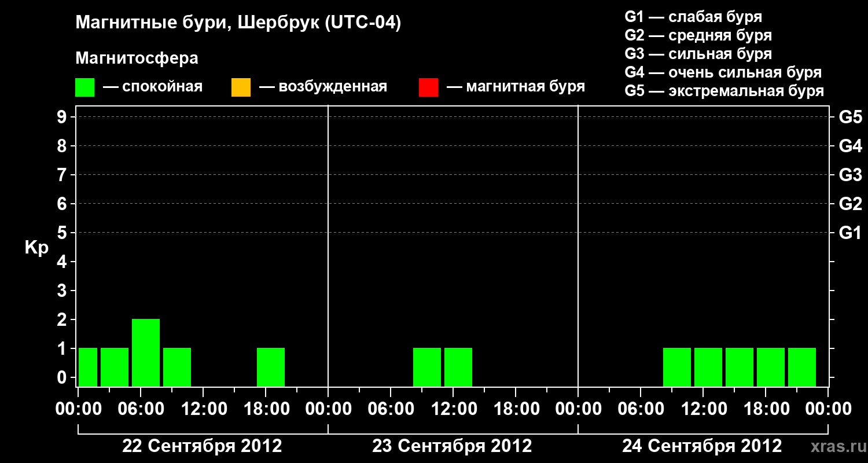Click the 12:00 time label for 22 September
Viewport: 868px width, 463px height.
point(203,409)
